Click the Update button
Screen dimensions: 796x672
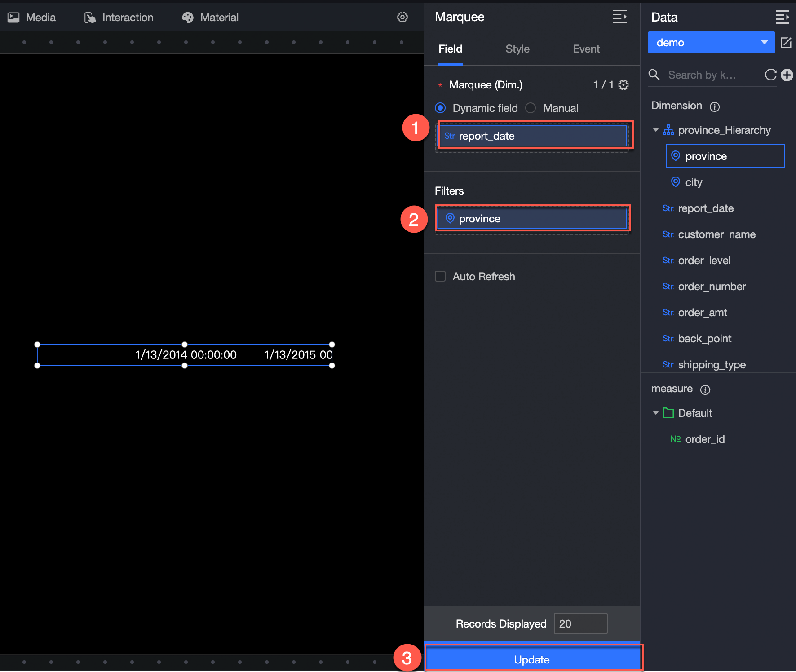click(532, 659)
